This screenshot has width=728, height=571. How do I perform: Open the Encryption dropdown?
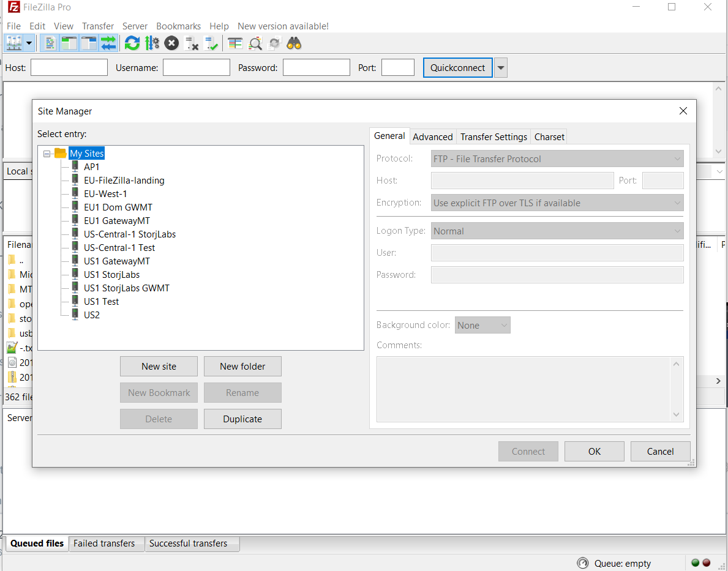557,203
